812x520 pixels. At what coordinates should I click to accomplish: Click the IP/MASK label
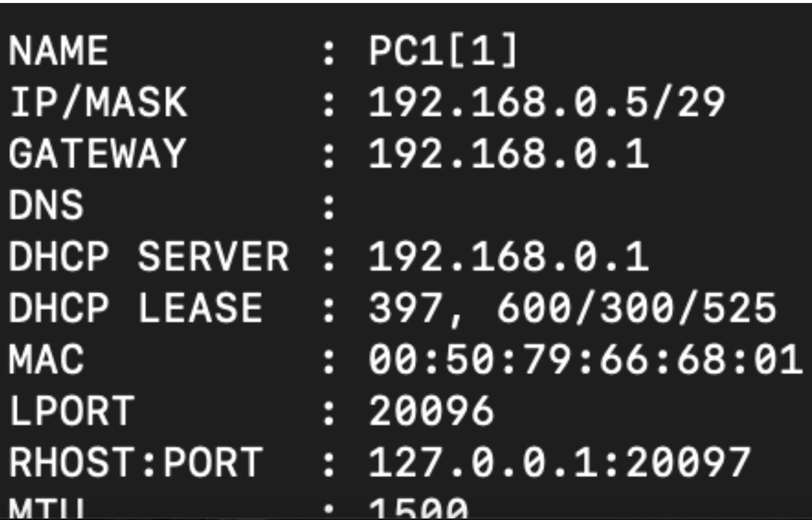98,102
